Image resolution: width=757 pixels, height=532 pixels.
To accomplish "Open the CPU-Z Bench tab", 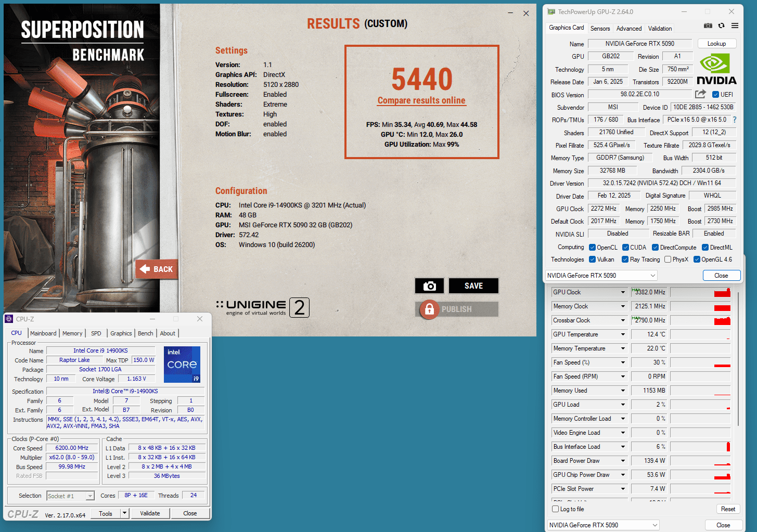I will click(146, 333).
